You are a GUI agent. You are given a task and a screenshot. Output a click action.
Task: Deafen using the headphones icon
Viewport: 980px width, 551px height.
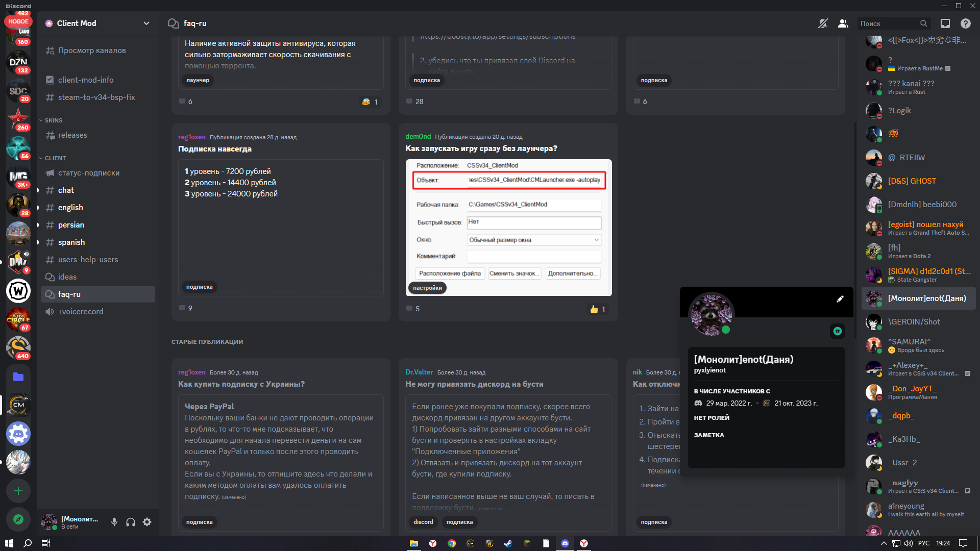pyautogui.click(x=131, y=522)
